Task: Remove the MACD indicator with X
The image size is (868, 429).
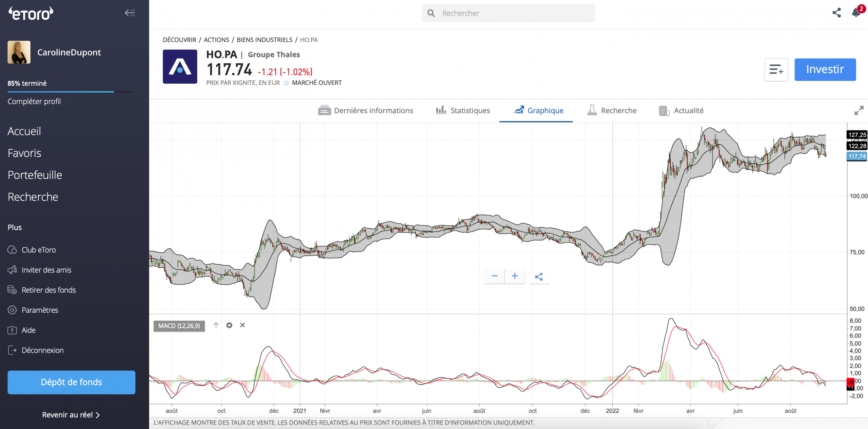Action: [242, 325]
